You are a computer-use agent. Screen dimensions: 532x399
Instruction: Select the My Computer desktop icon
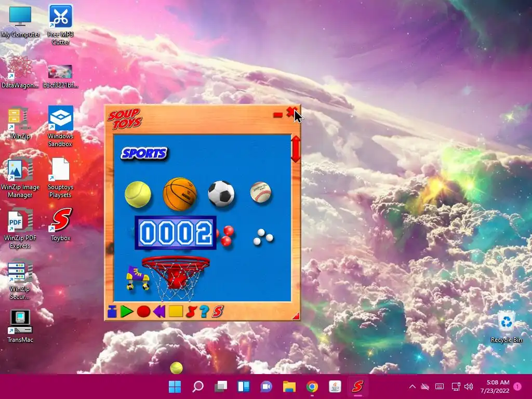point(20,21)
